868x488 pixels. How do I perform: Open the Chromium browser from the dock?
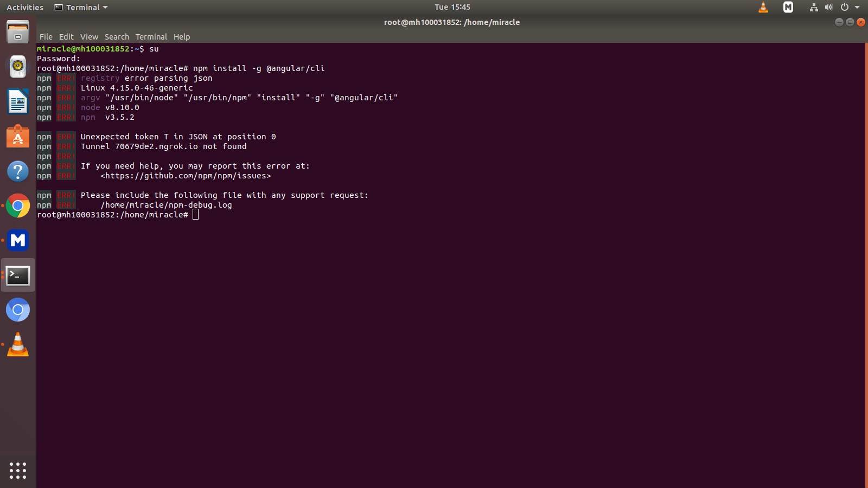pyautogui.click(x=18, y=310)
